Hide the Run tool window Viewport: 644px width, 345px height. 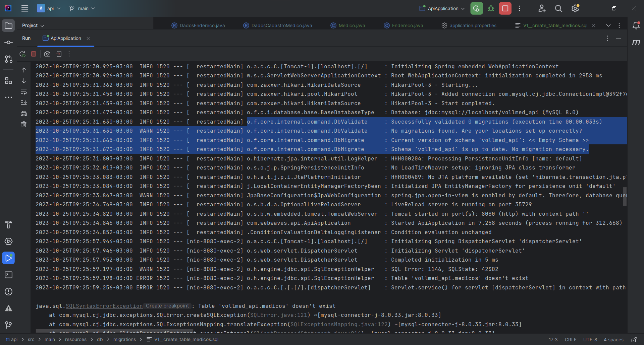(619, 39)
